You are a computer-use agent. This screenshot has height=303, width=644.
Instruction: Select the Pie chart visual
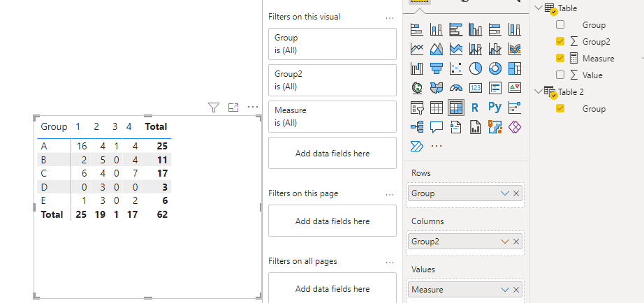click(x=476, y=68)
